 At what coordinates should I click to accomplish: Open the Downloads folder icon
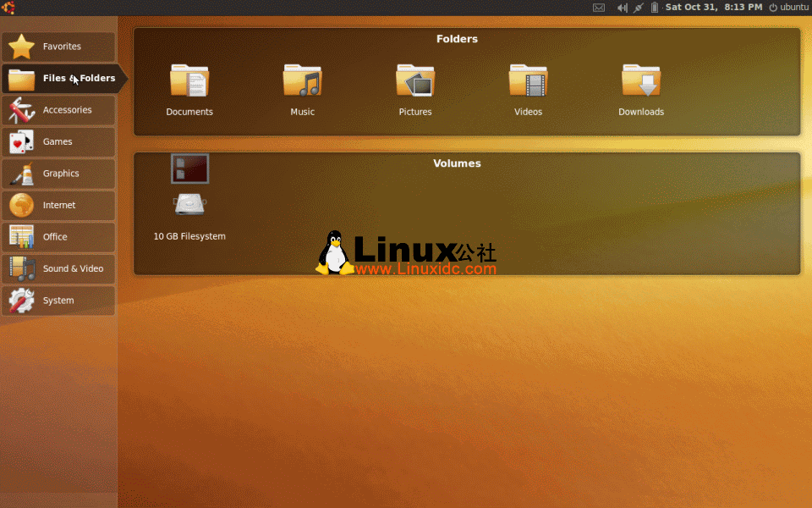click(640, 82)
